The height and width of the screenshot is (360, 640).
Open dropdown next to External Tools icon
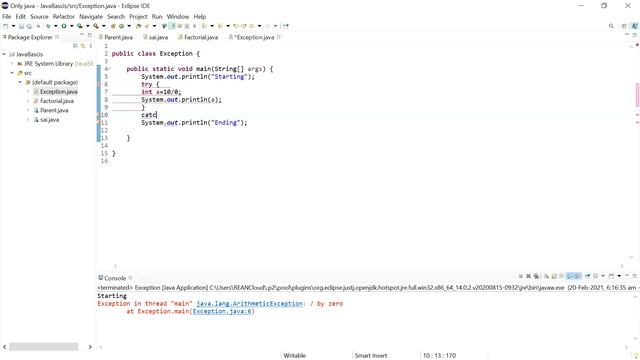pyautogui.click(x=104, y=26)
